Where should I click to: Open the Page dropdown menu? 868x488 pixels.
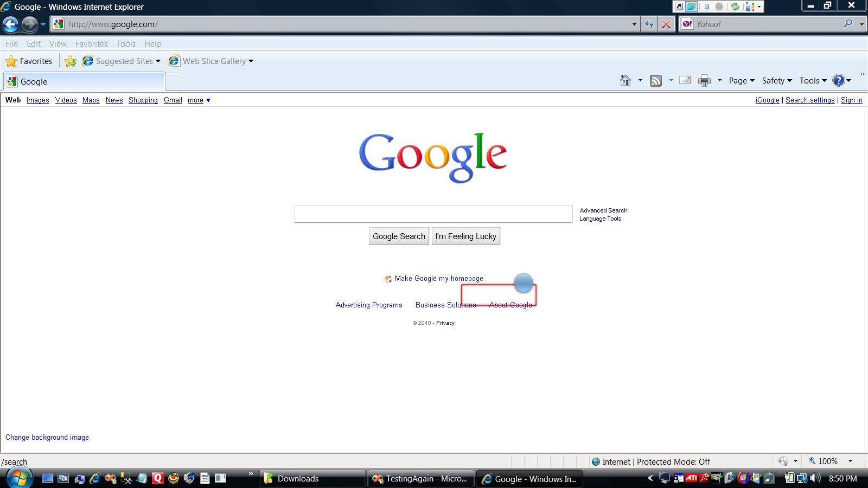coord(741,81)
